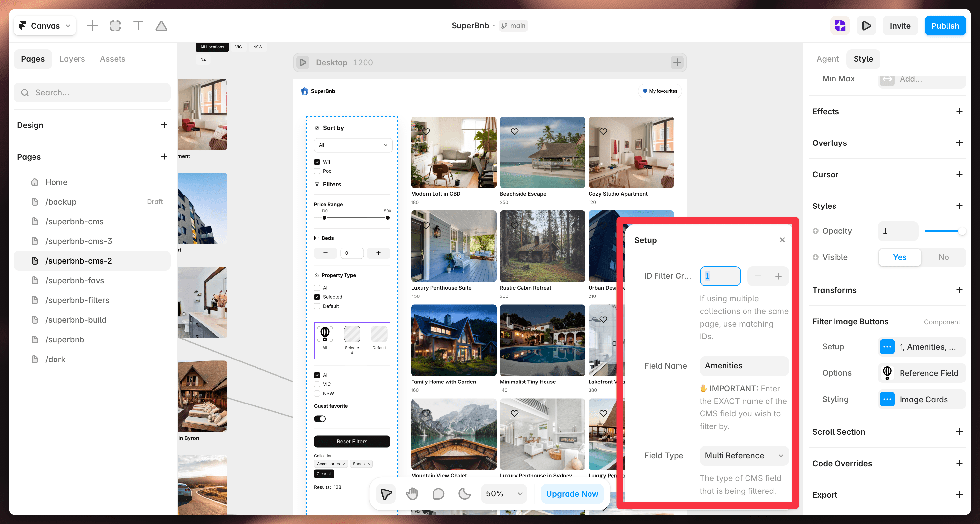Check the Pool checkbox
Viewport: 980px width, 524px height.
[x=317, y=171]
